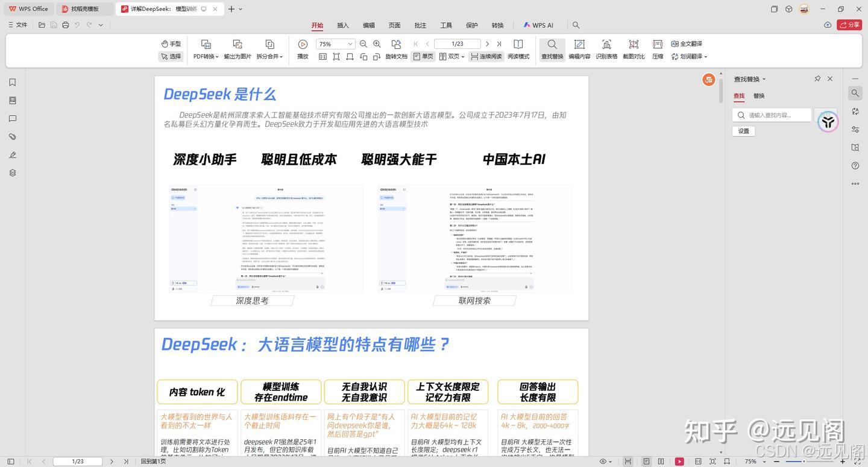Open comments panel in left sidebar
This screenshot has height=467, width=868.
coord(13,119)
